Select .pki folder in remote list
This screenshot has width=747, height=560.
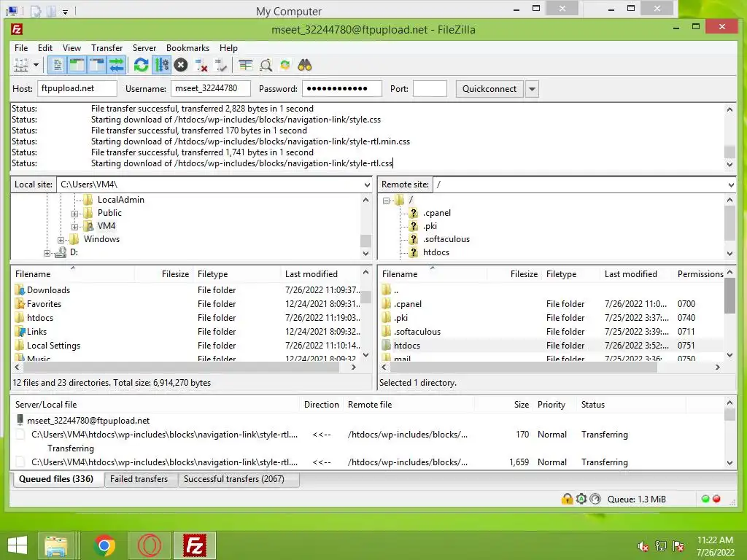[400, 318]
